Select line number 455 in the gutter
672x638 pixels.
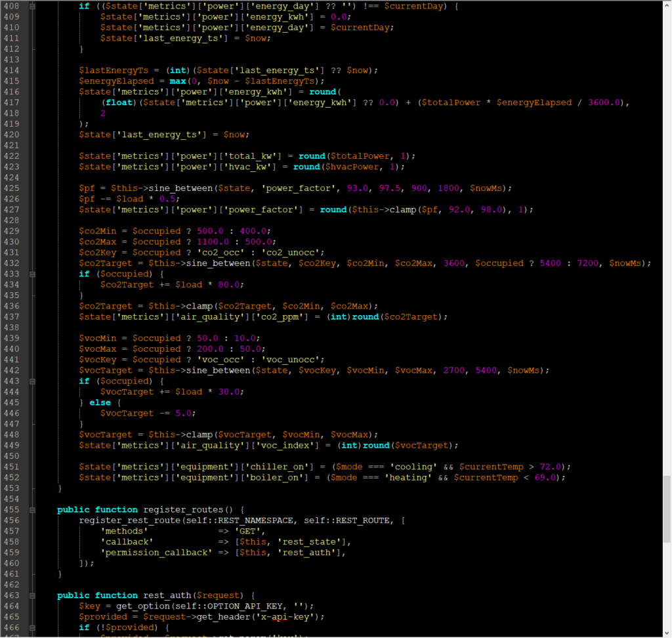pyautogui.click(x=12, y=509)
